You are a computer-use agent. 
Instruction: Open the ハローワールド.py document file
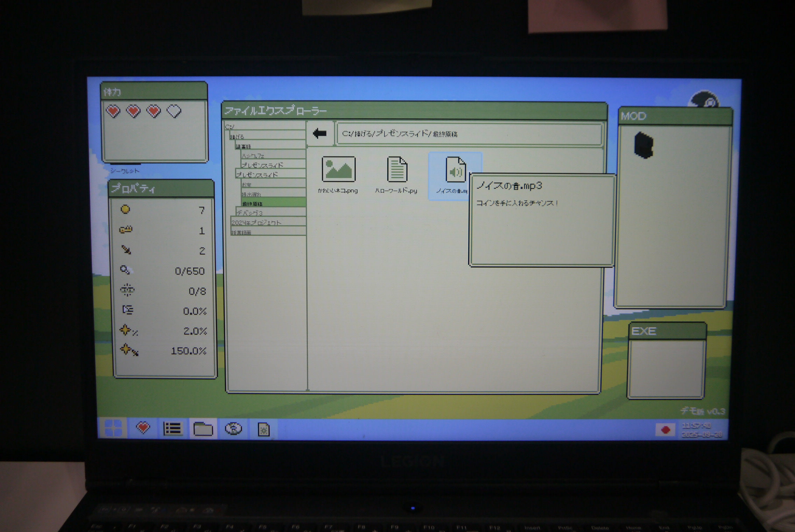point(397,170)
